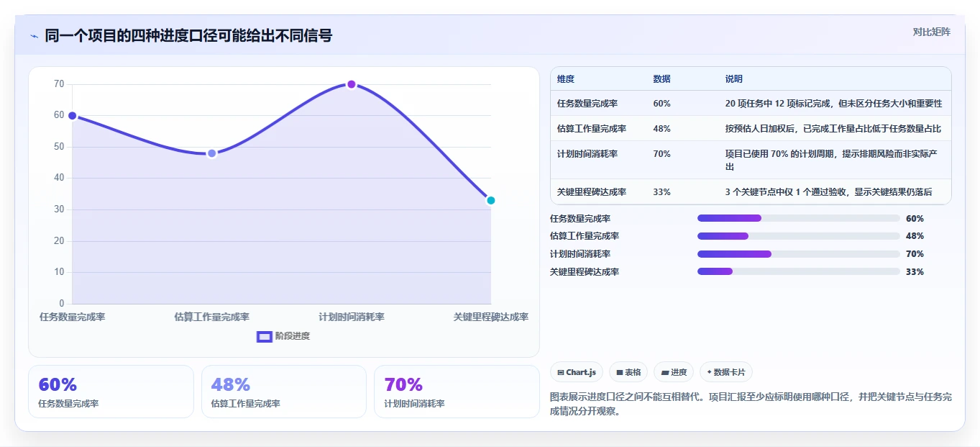Click the 阶段进度 legend label text
This screenshot has height=447, width=980.
pos(293,336)
